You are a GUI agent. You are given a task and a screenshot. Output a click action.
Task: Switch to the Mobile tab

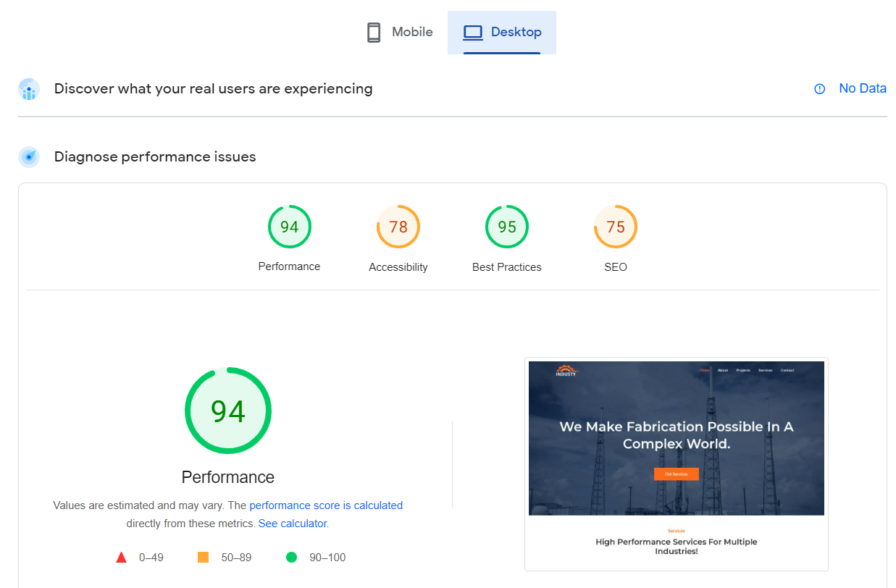pos(398,32)
